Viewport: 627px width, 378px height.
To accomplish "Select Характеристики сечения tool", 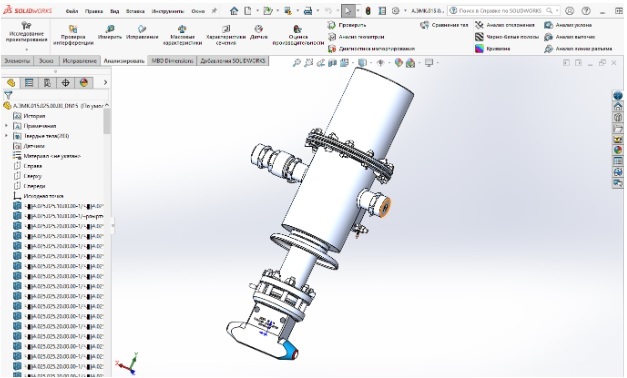I will click(226, 34).
